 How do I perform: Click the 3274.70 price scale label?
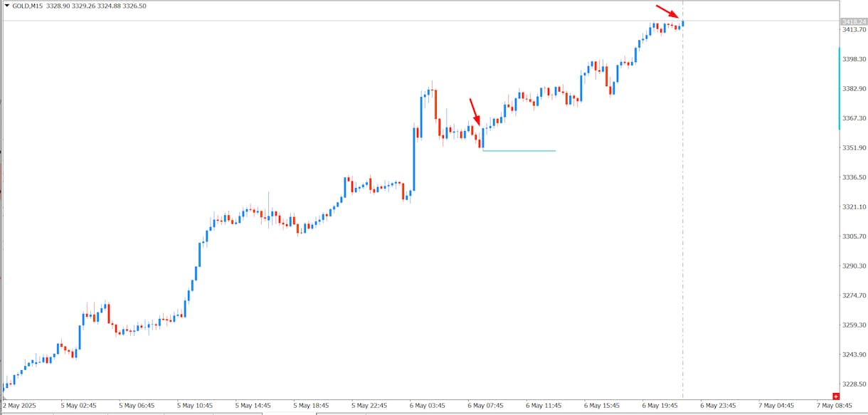pyautogui.click(x=854, y=295)
